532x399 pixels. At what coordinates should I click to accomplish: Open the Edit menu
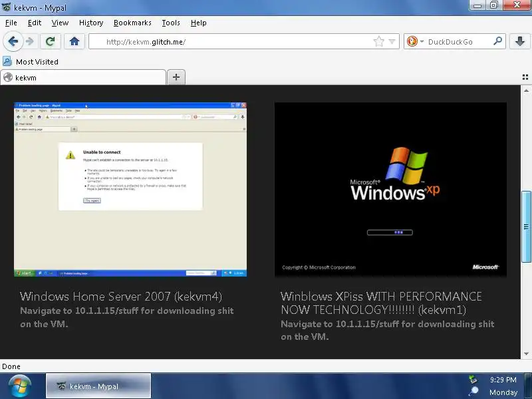click(x=35, y=23)
